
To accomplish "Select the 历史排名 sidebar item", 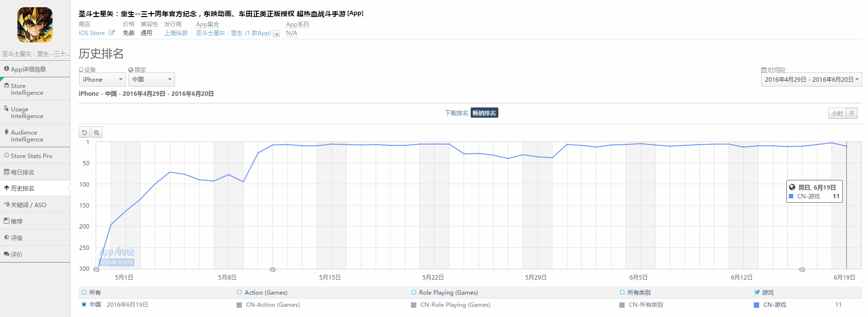I will pos(35,188).
